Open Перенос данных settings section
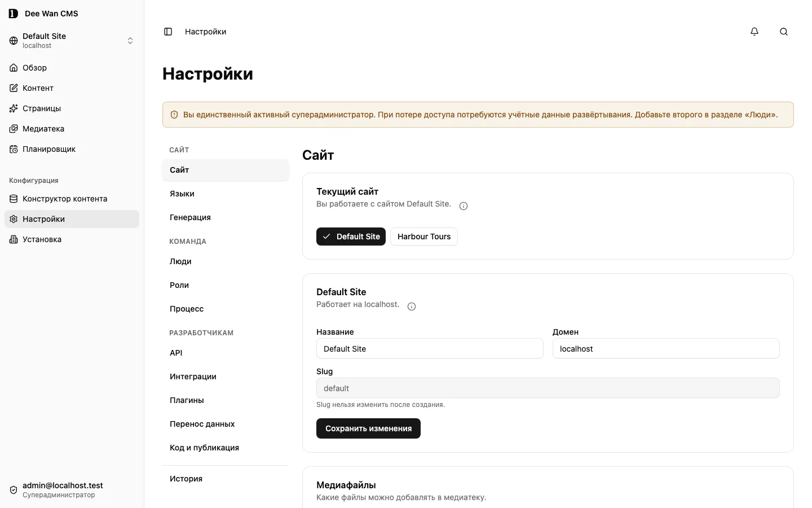 [226, 424]
